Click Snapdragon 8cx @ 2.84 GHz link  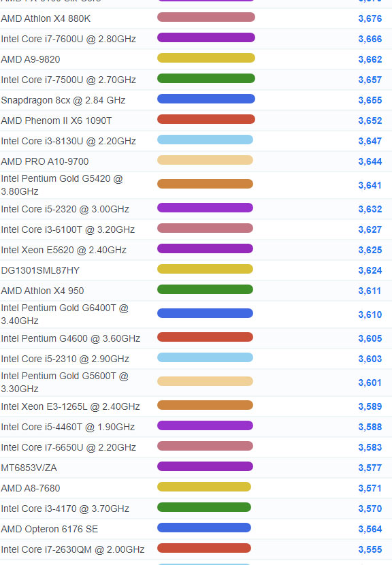click(63, 100)
